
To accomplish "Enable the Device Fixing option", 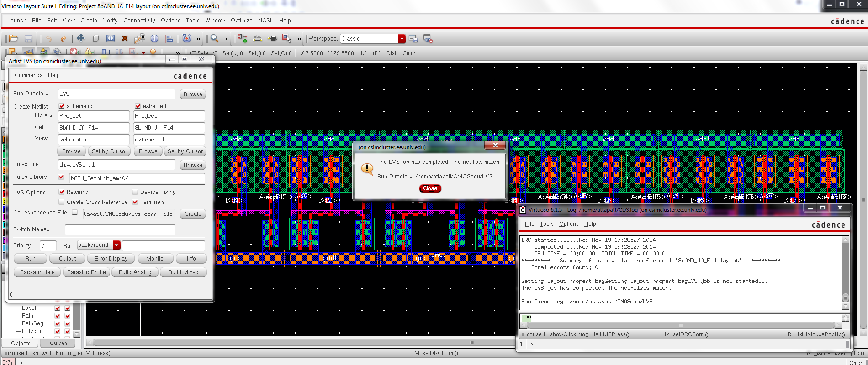I will [135, 192].
